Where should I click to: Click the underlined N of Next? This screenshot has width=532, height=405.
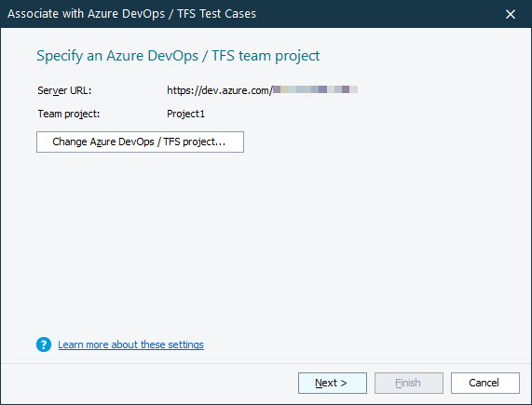(x=319, y=383)
